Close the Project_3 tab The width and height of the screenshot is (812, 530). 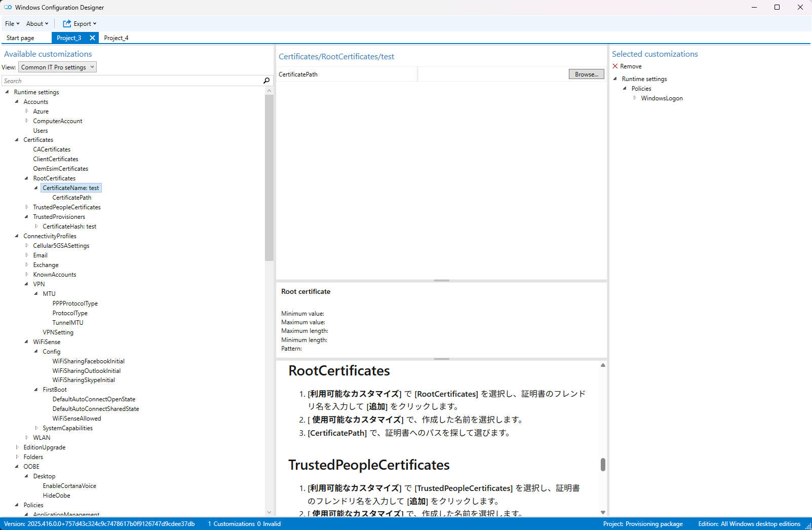click(x=92, y=37)
